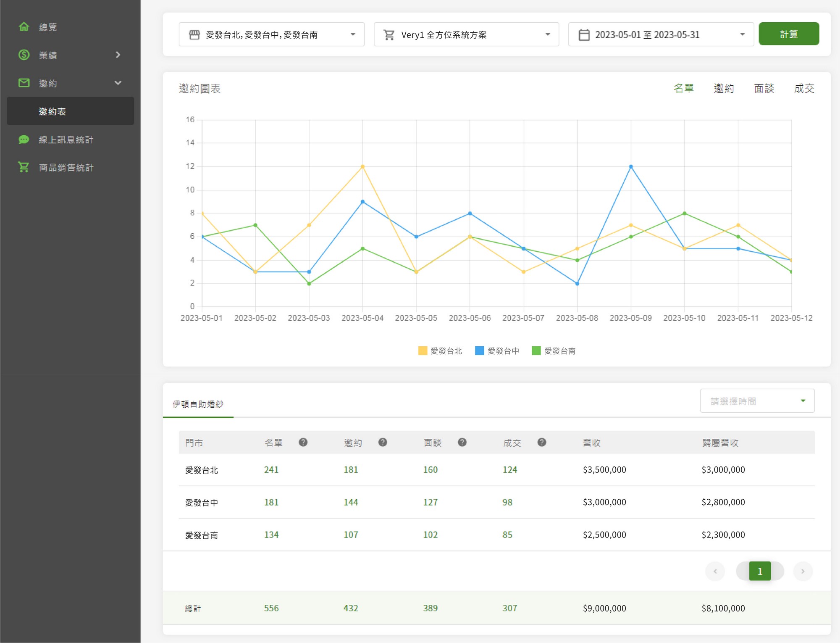Toggle the blue 愛發台中 legend swatch
The image size is (840, 643).
click(479, 350)
